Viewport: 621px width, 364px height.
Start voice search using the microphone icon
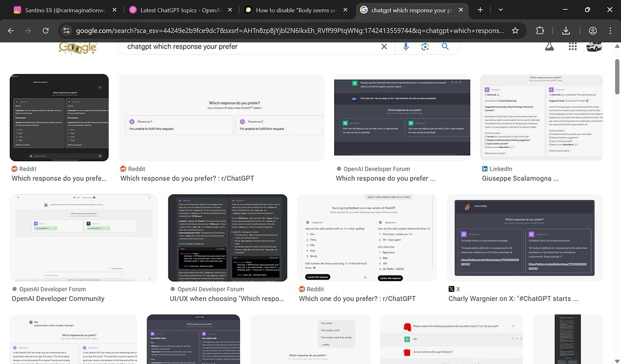click(x=405, y=46)
